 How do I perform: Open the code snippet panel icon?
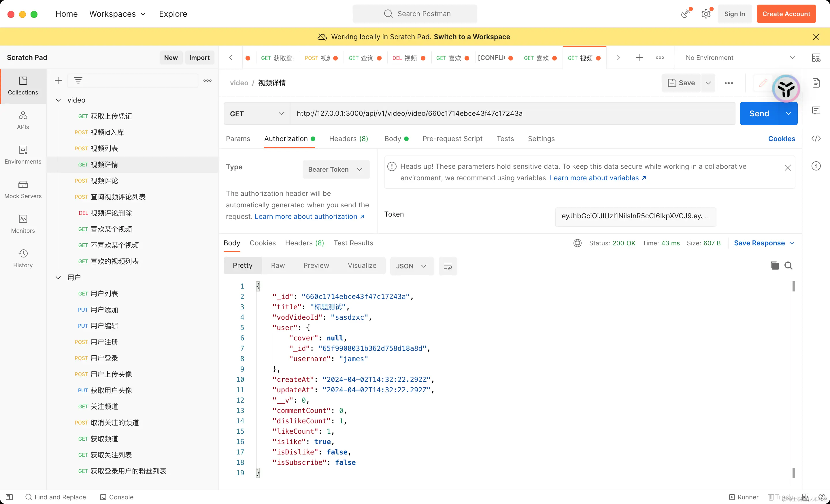tap(816, 138)
